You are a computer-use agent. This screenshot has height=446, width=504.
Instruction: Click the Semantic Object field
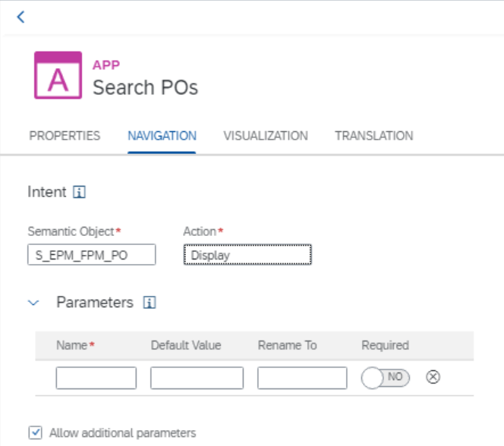[x=92, y=255]
